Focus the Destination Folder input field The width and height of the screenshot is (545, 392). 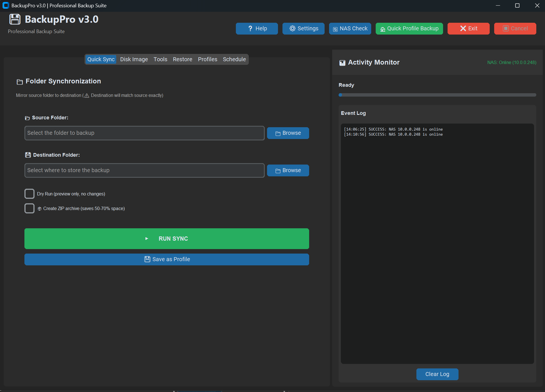[145, 170]
